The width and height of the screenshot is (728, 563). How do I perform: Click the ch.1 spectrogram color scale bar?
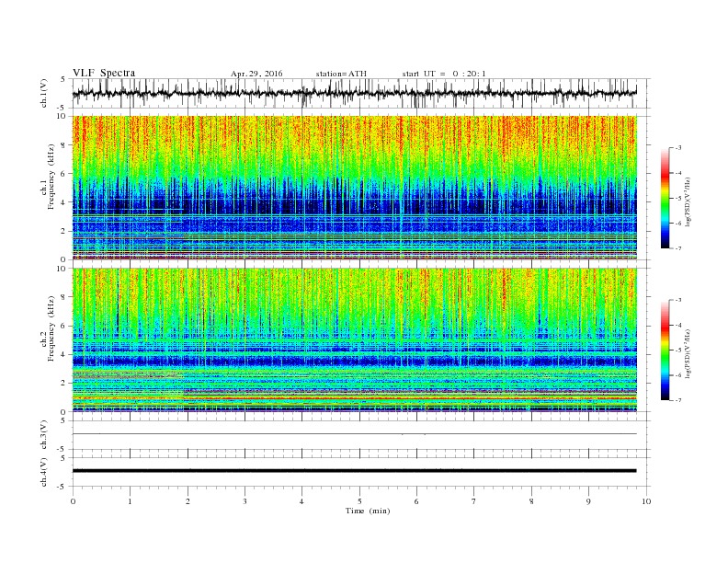point(665,198)
